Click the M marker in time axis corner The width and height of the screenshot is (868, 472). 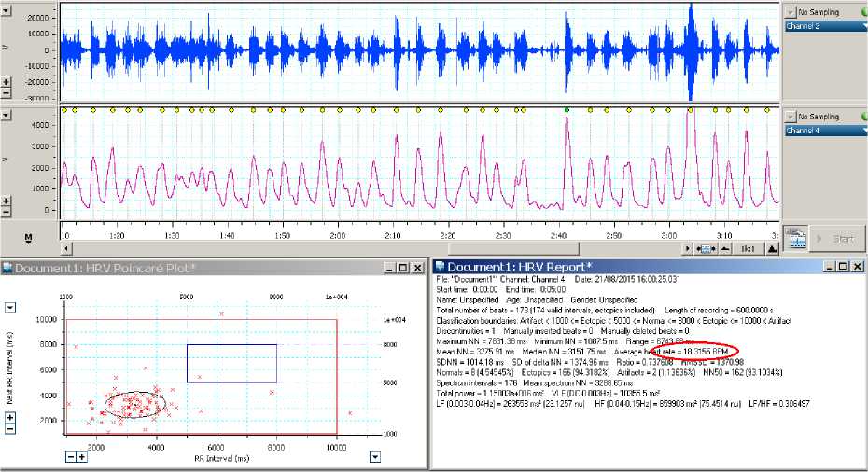(x=27, y=239)
